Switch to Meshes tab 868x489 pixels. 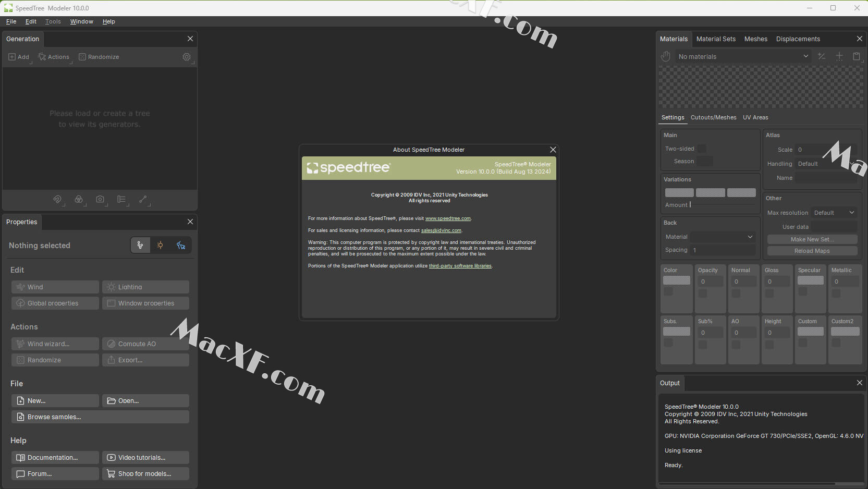755,39
